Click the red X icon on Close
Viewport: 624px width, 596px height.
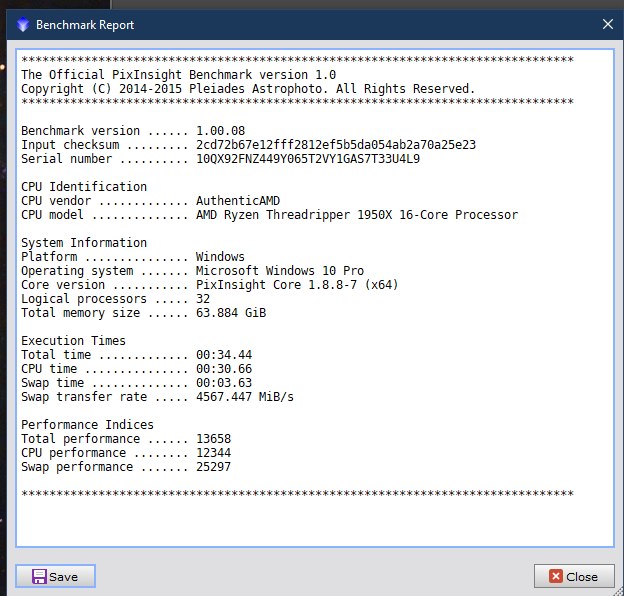click(556, 576)
